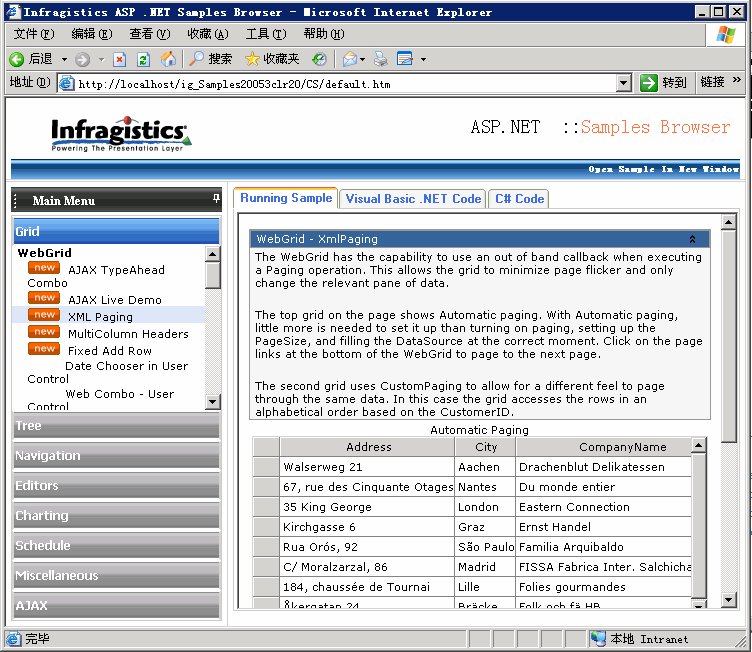
Task: Open the Mail button dropdown arrow
Action: coord(362,59)
